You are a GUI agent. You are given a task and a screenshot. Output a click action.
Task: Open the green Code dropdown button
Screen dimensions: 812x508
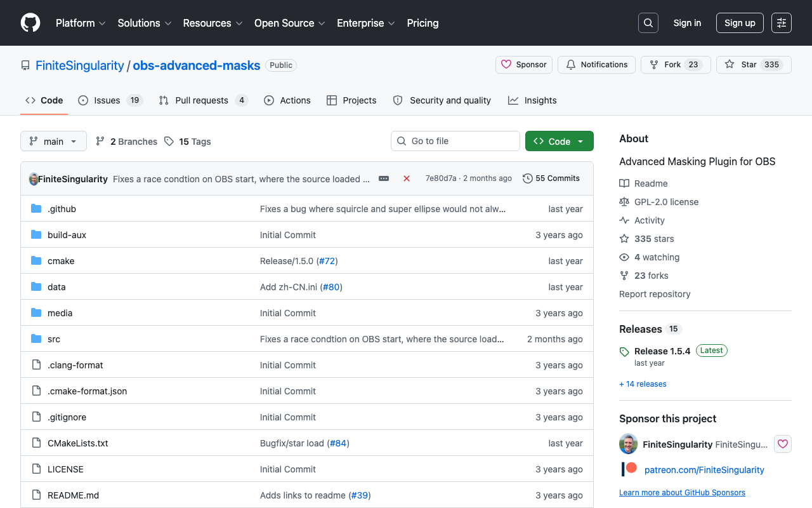[560, 142]
